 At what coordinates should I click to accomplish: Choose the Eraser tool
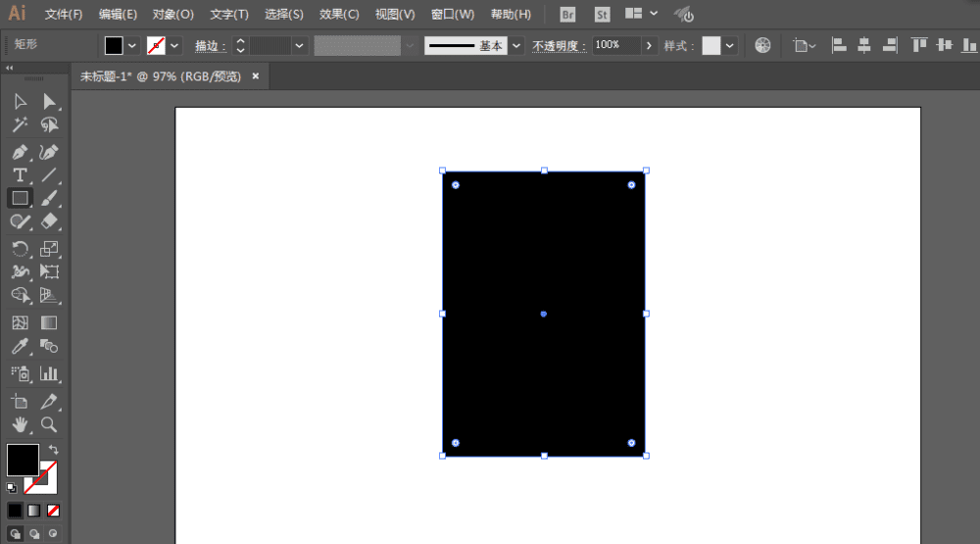(49, 222)
